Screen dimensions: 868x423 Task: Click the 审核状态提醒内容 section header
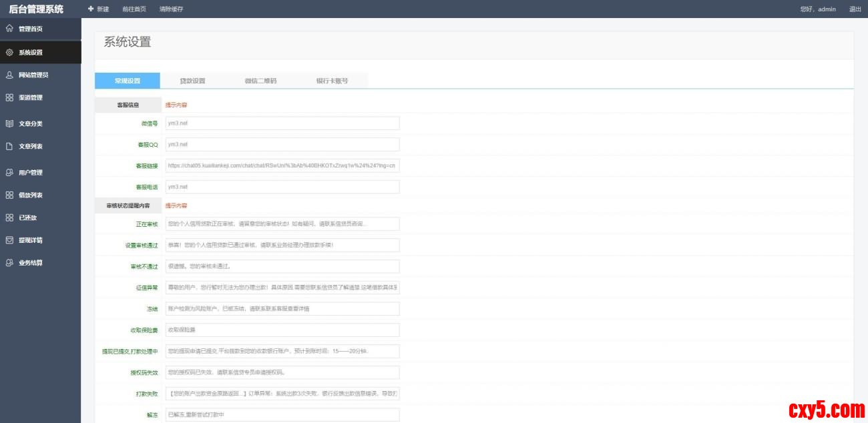(x=128, y=205)
